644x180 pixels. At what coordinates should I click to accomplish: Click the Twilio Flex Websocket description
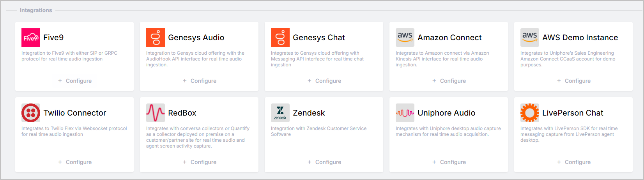coord(74,131)
